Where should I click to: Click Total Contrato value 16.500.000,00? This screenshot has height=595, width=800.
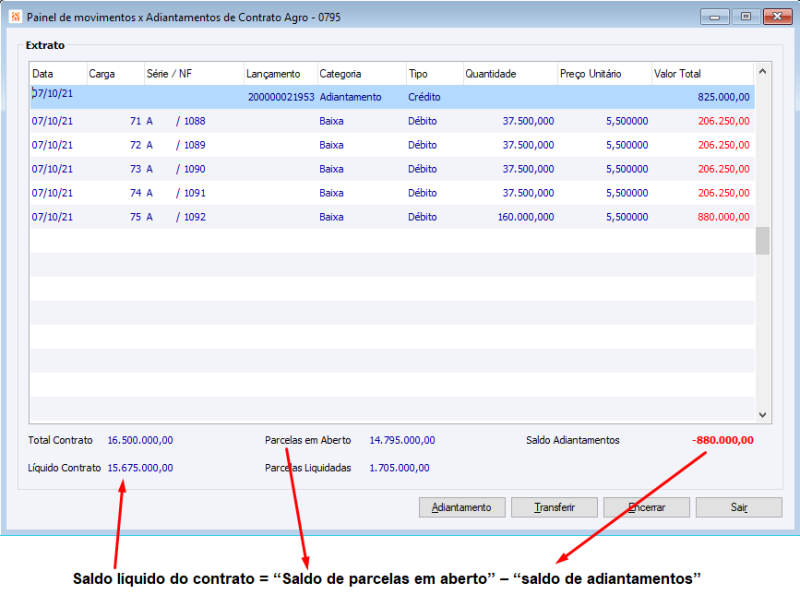(x=140, y=440)
